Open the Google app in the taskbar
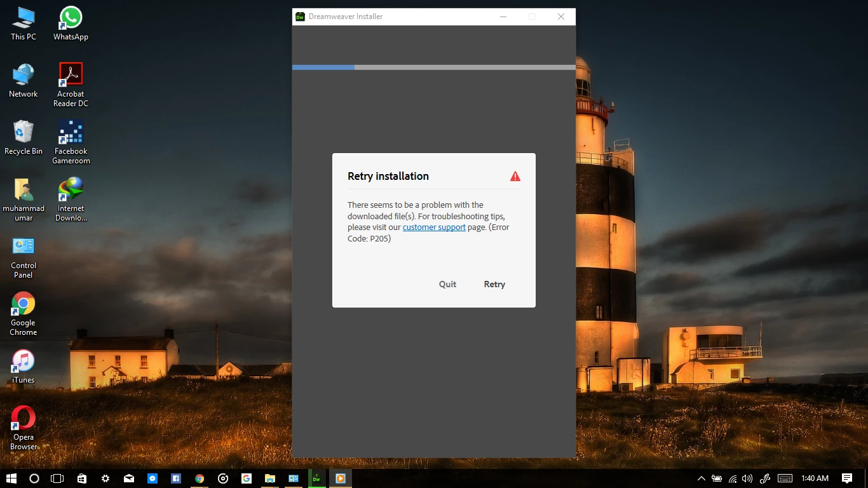The image size is (868, 488). point(247,478)
